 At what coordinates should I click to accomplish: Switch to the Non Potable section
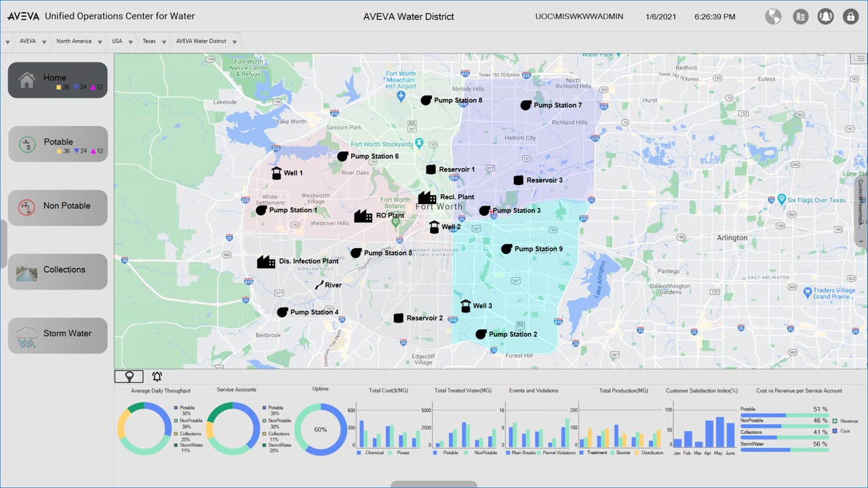(x=58, y=207)
